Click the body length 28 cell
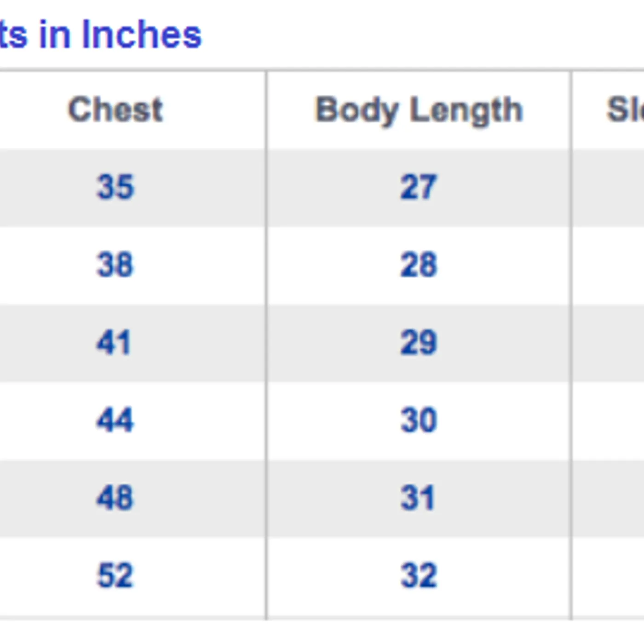 419,265
